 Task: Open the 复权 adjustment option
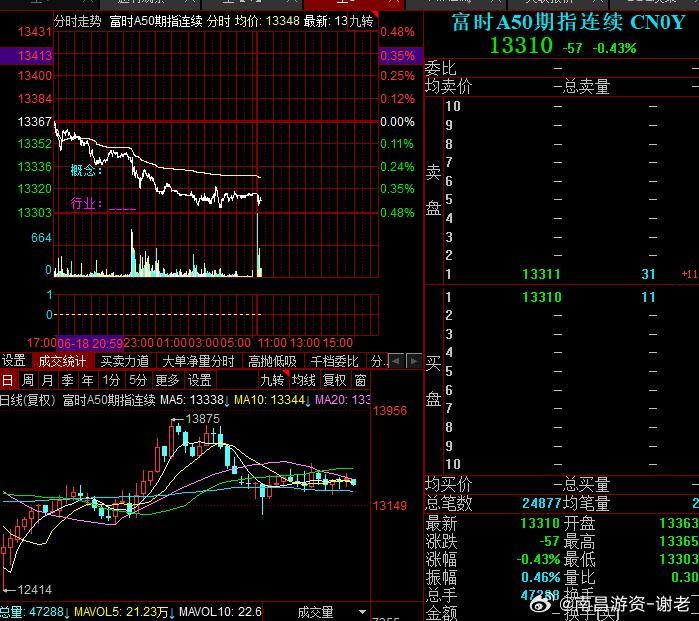click(334, 380)
